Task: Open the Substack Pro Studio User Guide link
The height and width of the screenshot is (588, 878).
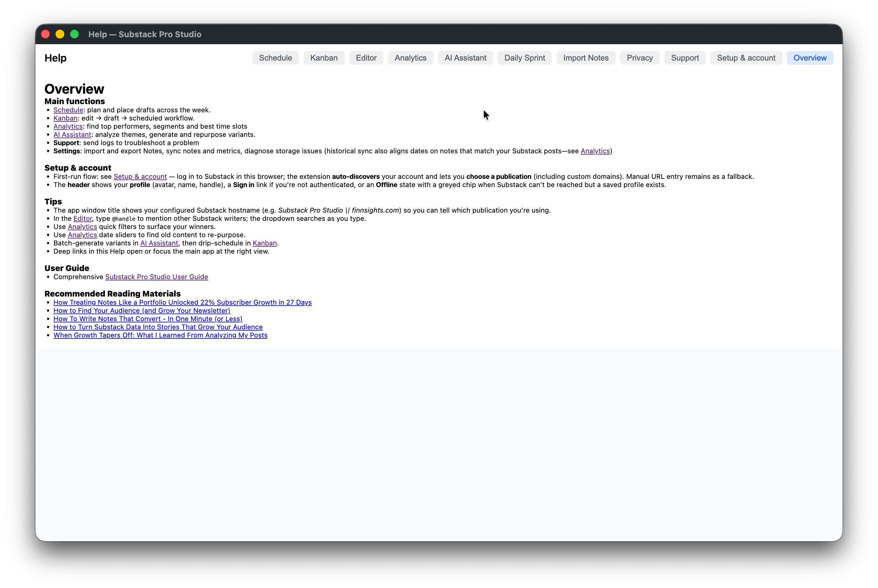Action: 156,277
